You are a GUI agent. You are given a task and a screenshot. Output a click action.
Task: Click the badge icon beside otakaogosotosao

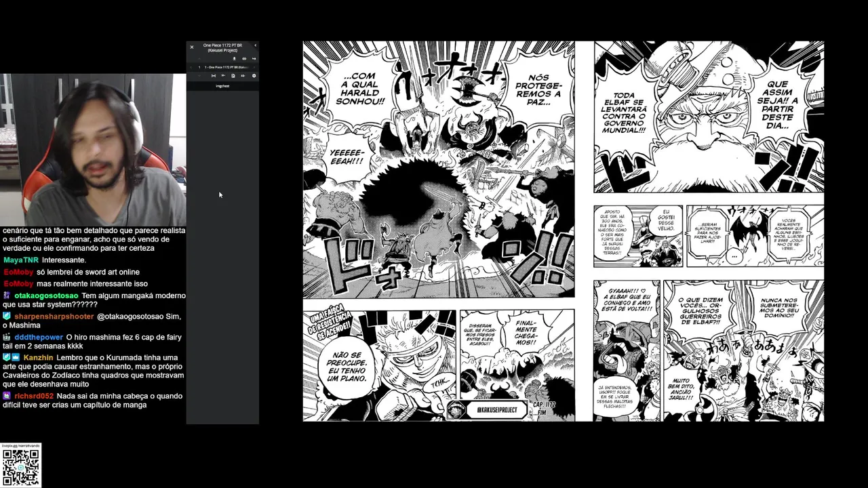pos(7,296)
